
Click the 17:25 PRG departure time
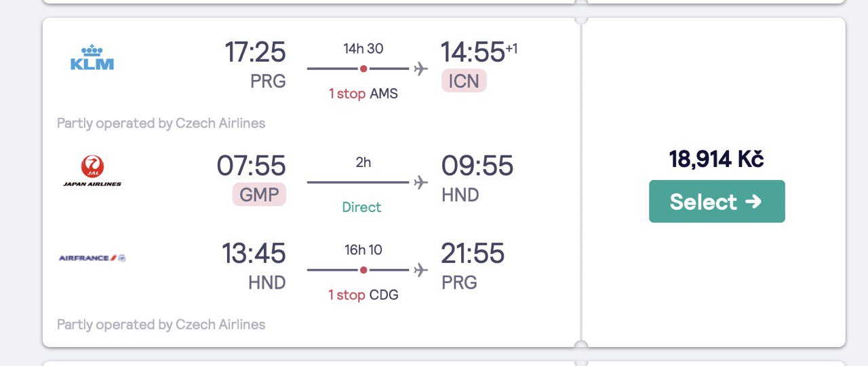pyautogui.click(x=256, y=52)
